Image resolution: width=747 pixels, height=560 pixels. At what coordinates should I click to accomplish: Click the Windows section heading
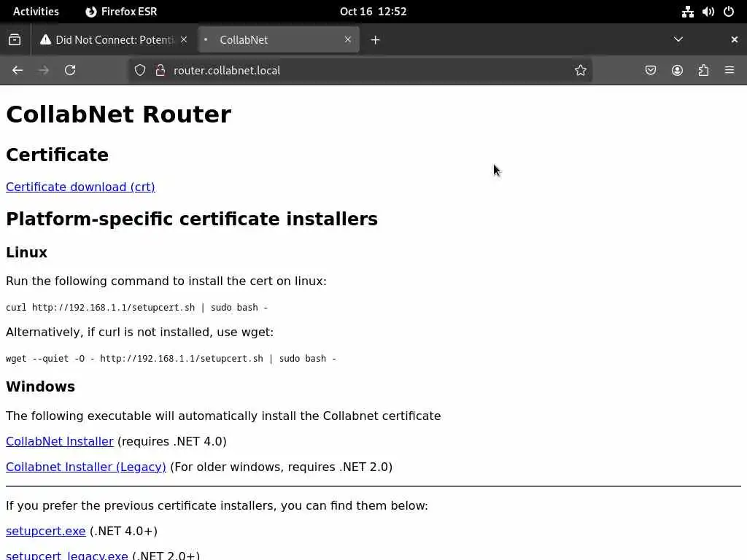[41, 386]
